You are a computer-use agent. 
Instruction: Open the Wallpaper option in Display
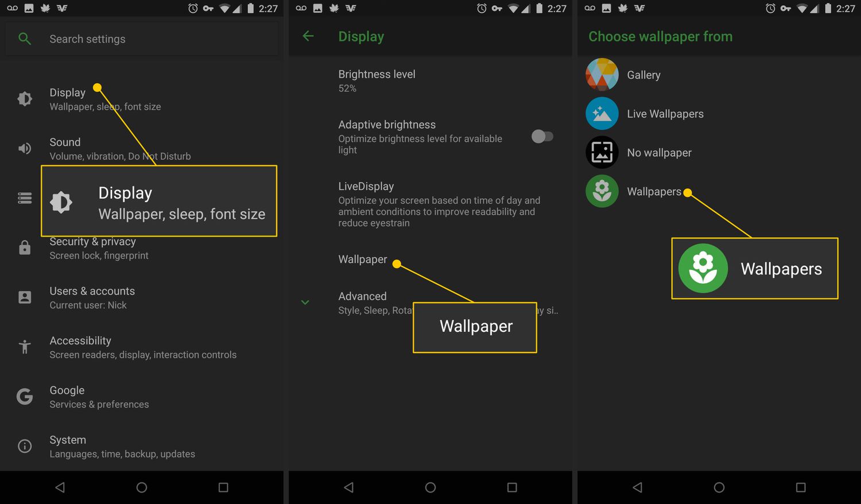pos(363,259)
